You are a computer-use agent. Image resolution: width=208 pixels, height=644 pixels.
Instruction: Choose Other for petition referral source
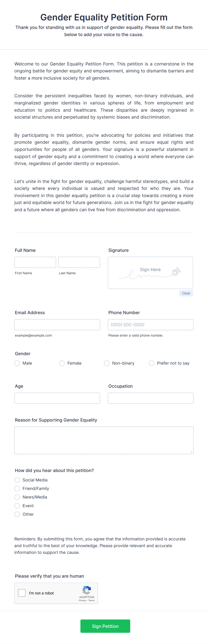pyautogui.click(x=17, y=514)
